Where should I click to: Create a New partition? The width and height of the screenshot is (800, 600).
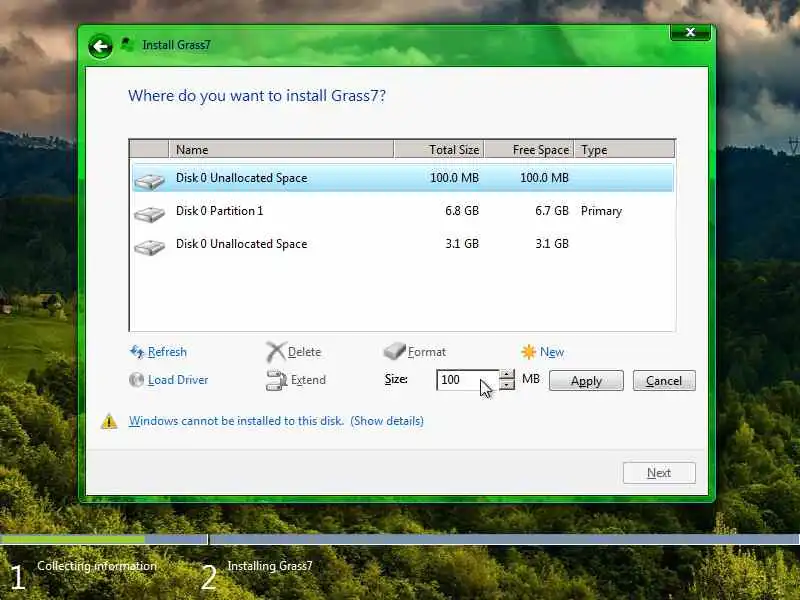click(x=552, y=352)
